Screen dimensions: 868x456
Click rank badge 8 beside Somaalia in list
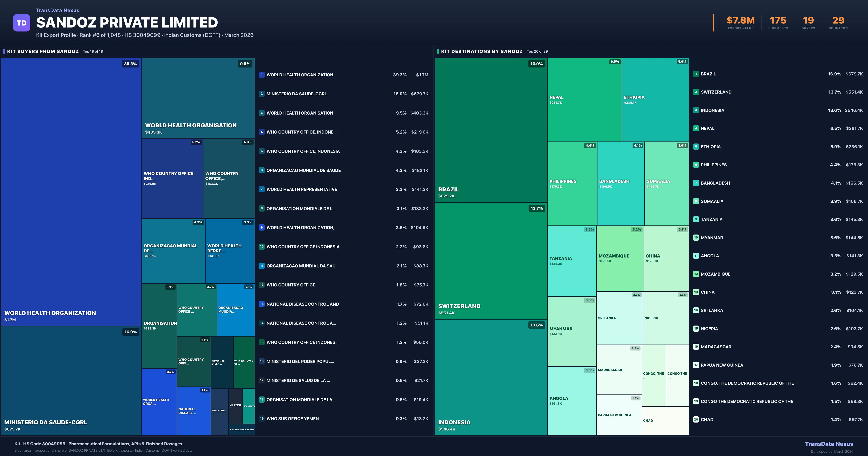[696, 201]
